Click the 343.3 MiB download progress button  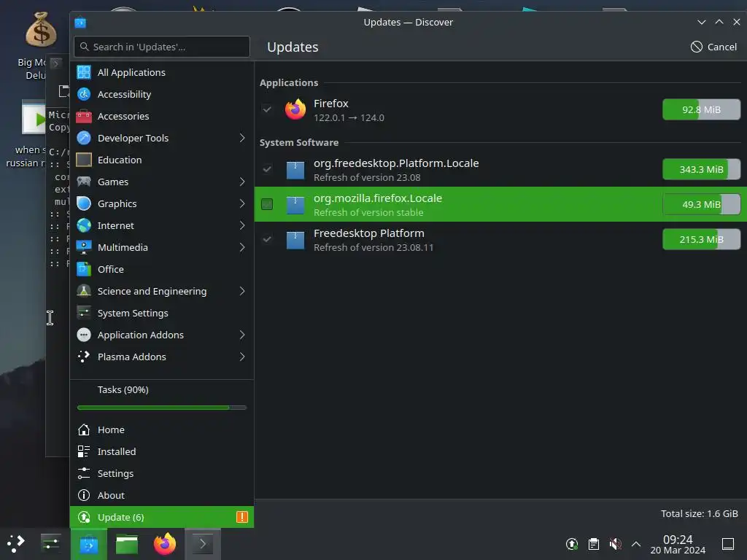(x=701, y=169)
